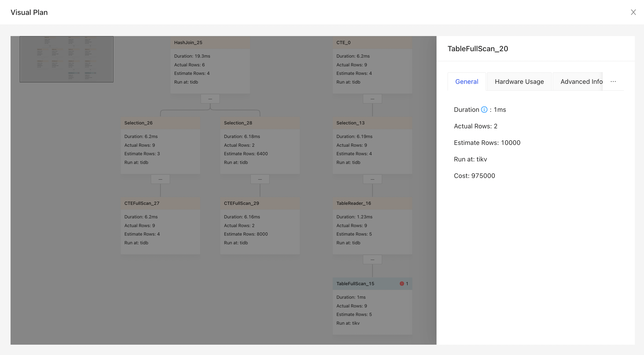Collapse children under CTE_0 node
The height and width of the screenshot is (355, 644).
click(372, 99)
